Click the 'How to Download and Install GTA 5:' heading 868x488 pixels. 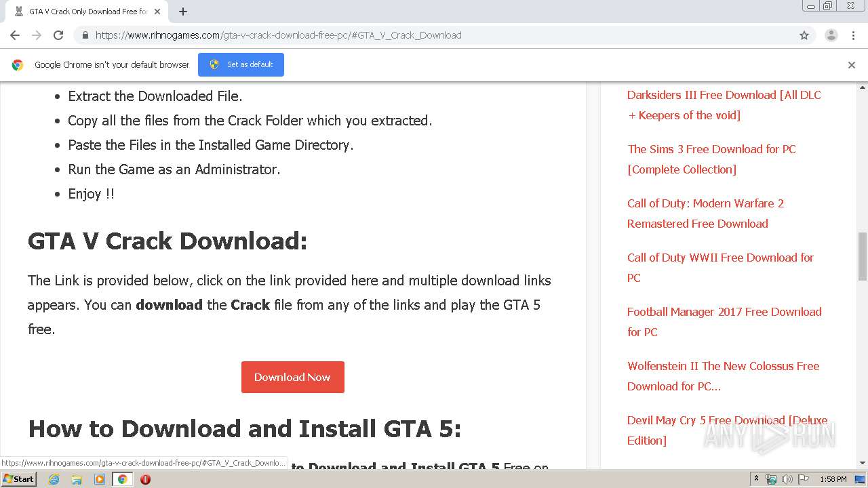244,428
